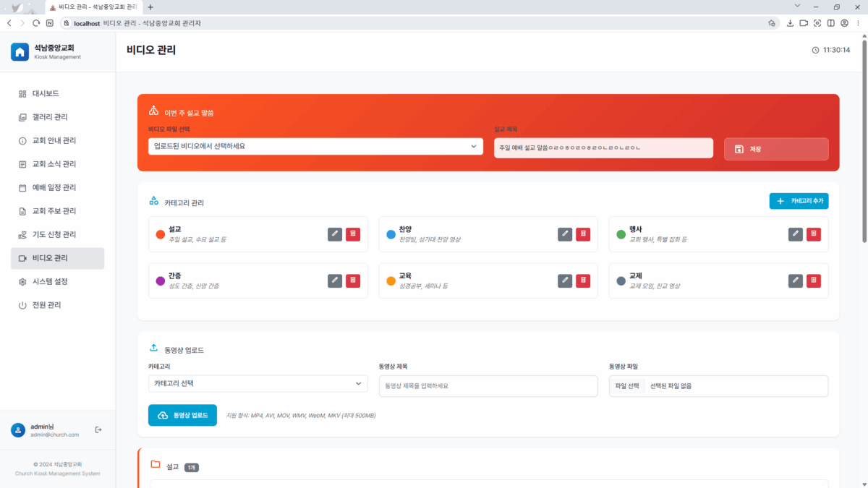The width and height of the screenshot is (868, 488).
Task: Click the 동영상 업로드 button
Action: pos(182,416)
